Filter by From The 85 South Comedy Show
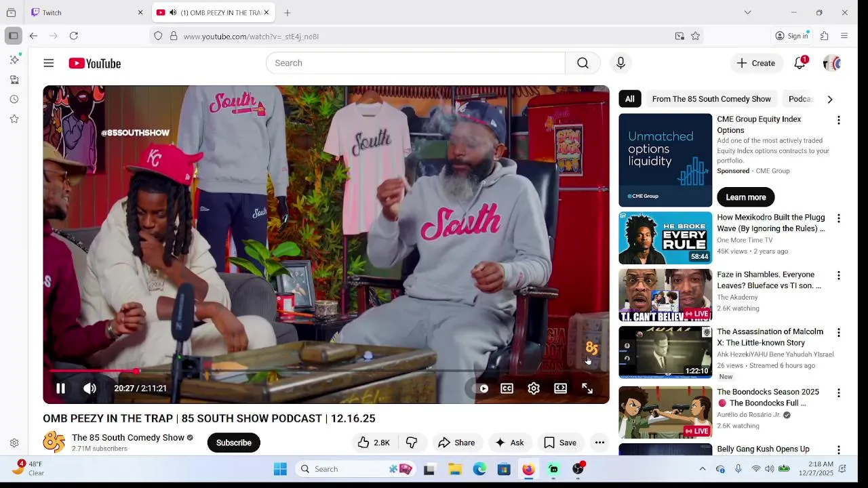The image size is (868, 488). [x=711, y=99]
